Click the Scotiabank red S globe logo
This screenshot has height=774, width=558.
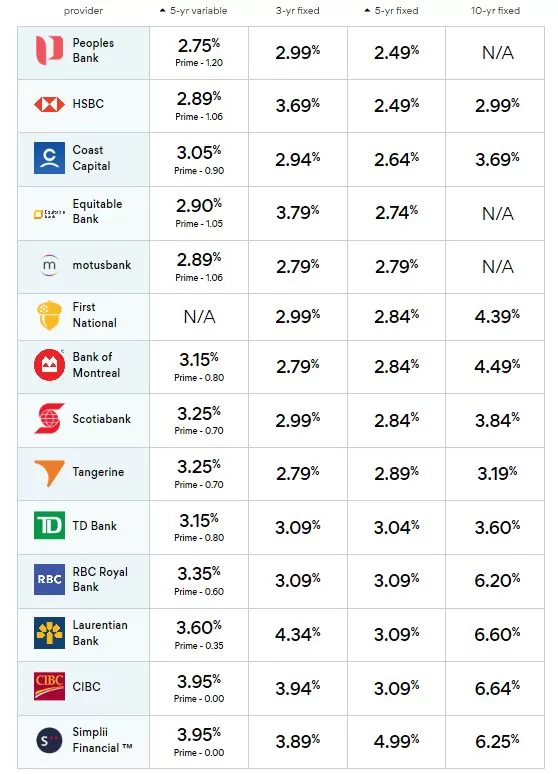click(49, 419)
